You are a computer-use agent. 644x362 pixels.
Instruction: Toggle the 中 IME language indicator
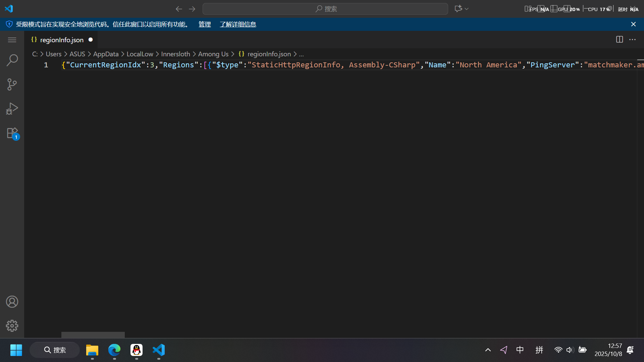tap(520, 350)
